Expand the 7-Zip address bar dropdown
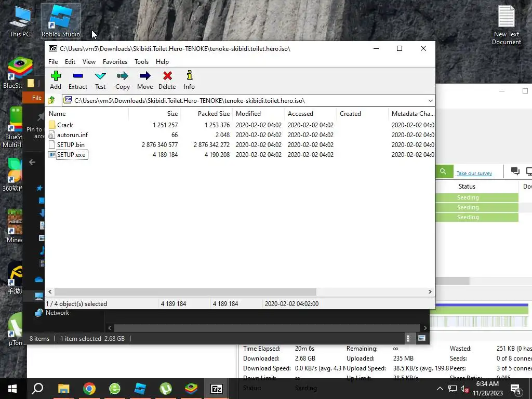 430,100
